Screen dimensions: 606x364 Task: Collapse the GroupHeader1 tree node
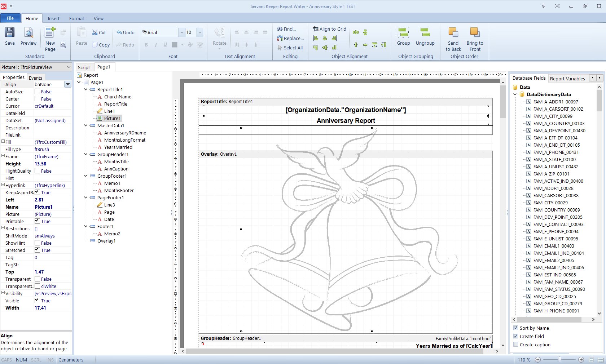tap(85, 154)
